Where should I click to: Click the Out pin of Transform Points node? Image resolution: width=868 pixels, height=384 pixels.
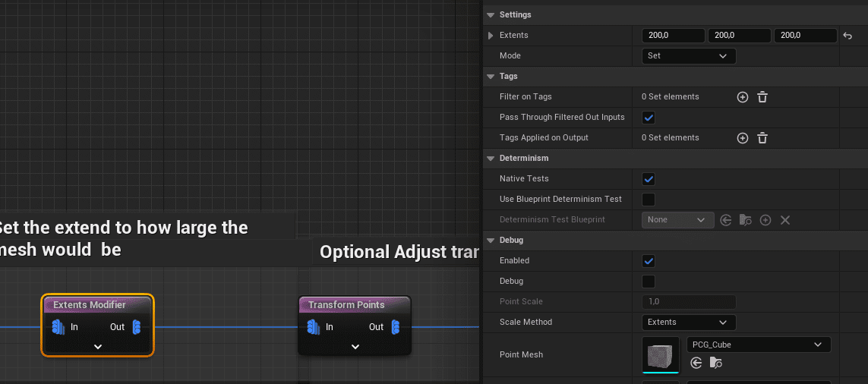click(x=395, y=327)
